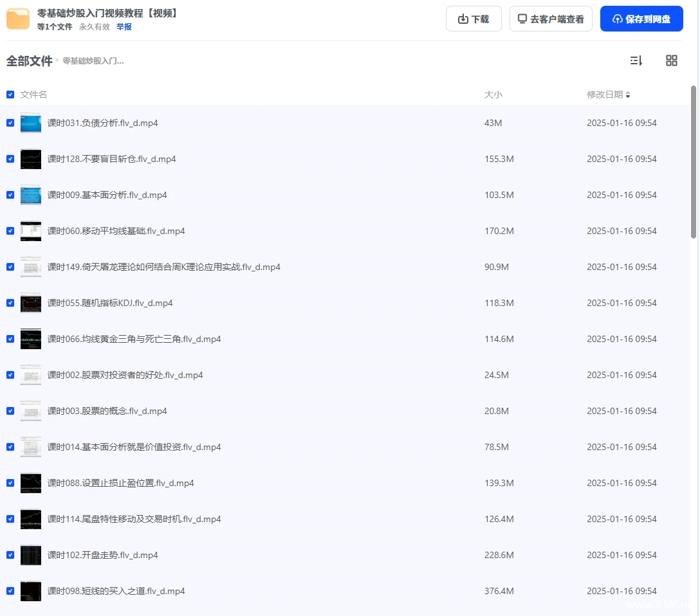This screenshot has height=616, width=700.
Task: Save files with 保存到网盘 button
Action: coord(641,19)
